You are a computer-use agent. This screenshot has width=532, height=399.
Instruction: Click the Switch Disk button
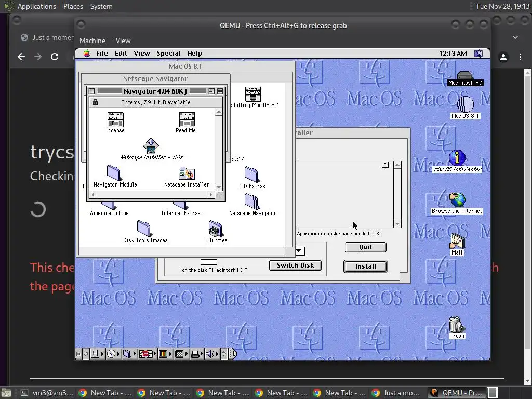pyautogui.click(x=295, y=265)
